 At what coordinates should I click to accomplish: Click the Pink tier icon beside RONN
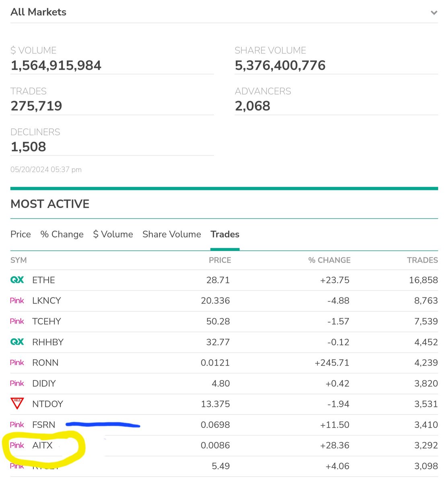pos(17,363)
